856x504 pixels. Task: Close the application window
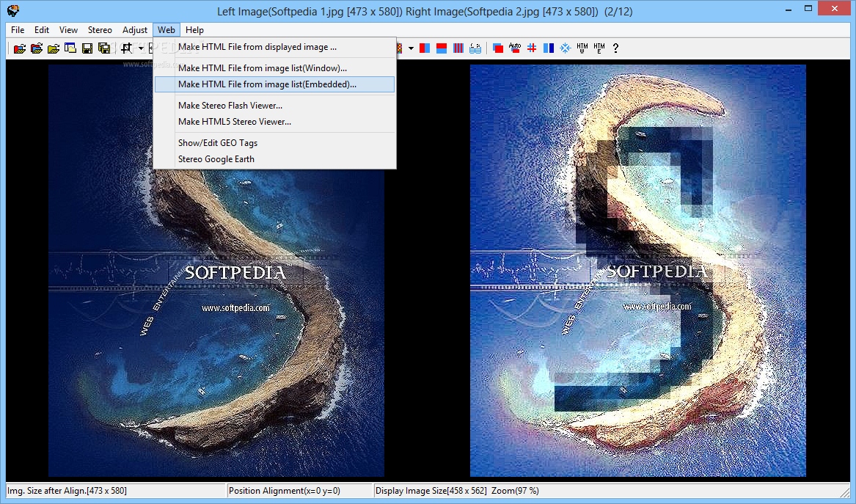[x=835, y=9]
